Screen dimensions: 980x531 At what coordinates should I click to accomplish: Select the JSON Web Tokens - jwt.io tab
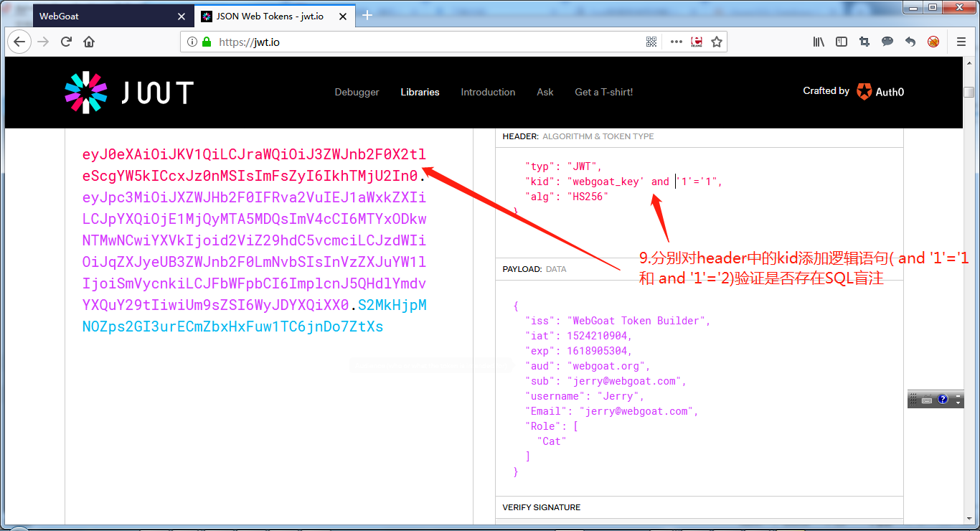coord(275,16)
